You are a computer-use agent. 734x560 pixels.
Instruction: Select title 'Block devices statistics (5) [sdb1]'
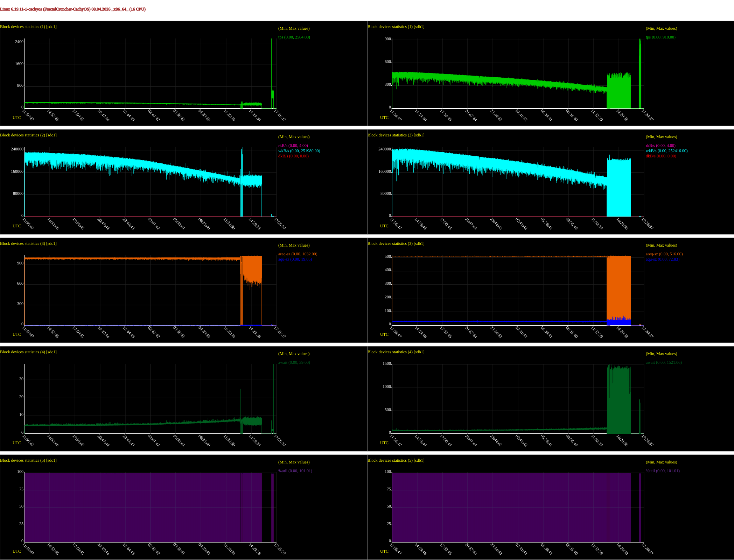(396, 460)
